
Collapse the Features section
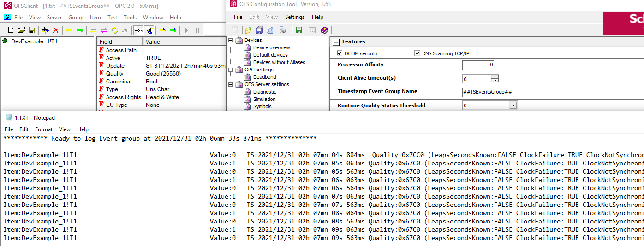tap(336, 41)
